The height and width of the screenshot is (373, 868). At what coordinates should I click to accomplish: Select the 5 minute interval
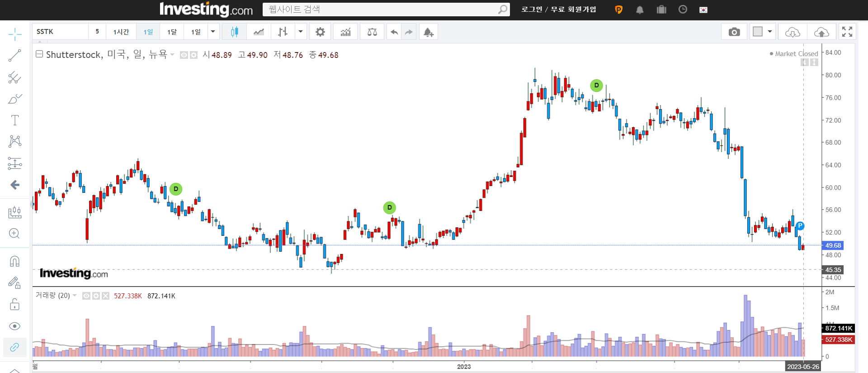coord(97,32)
